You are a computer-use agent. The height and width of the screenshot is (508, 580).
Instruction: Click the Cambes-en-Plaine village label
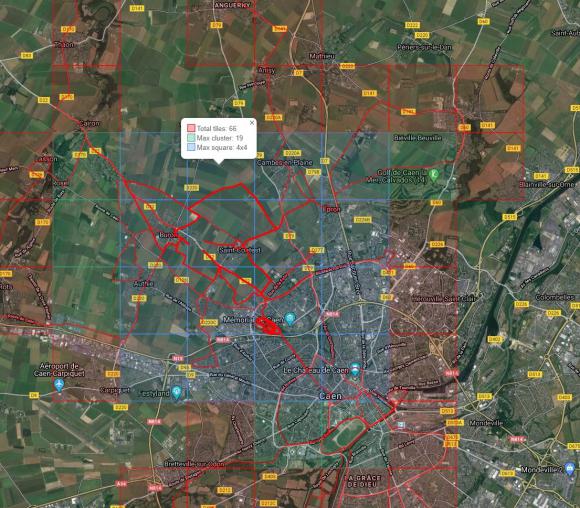(x=284, y=162)
